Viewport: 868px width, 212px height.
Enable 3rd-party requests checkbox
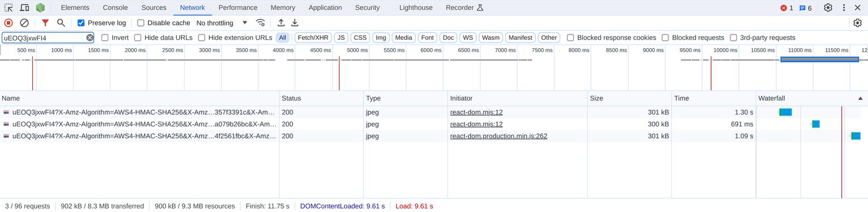[733, 37]
